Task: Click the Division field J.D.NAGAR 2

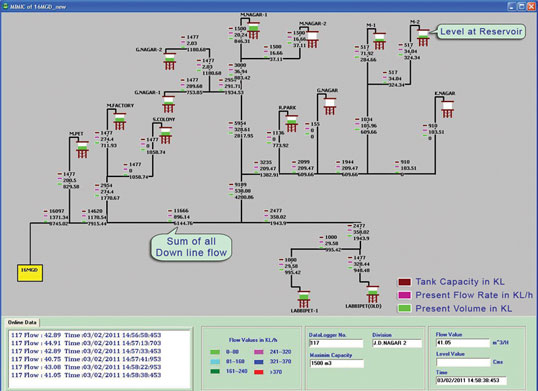Action: 397,343
